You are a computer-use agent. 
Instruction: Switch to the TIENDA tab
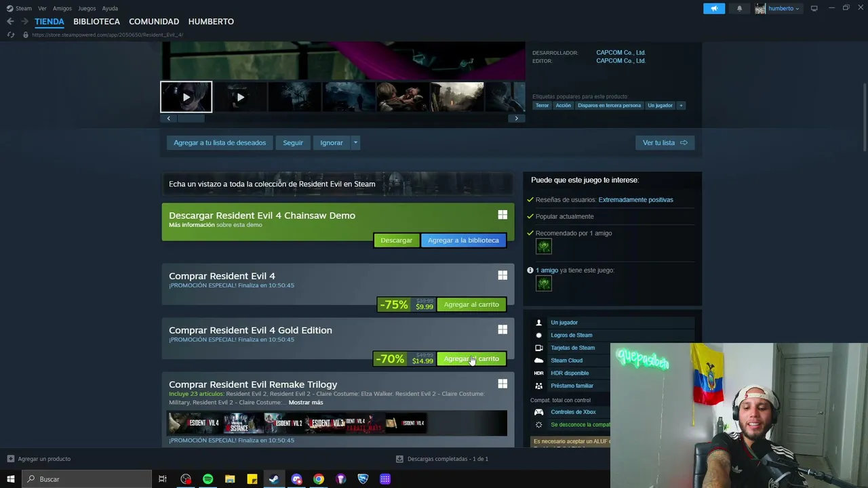pyautogui.click(x=50, y=22)
